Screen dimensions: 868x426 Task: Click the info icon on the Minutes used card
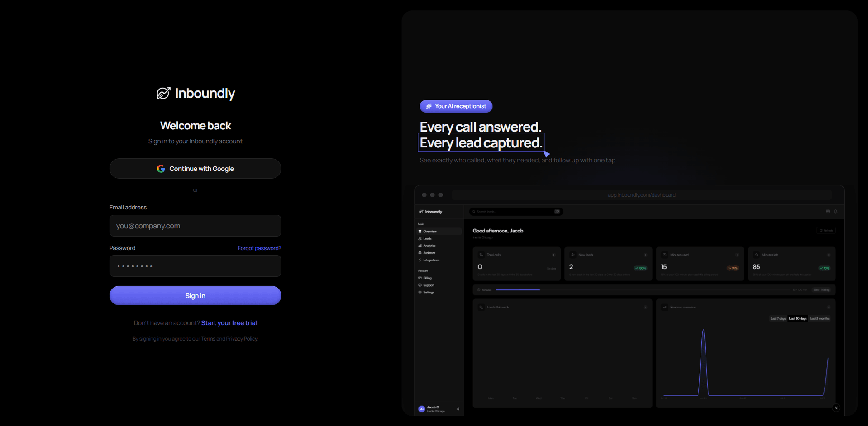(x=737, y=255)
